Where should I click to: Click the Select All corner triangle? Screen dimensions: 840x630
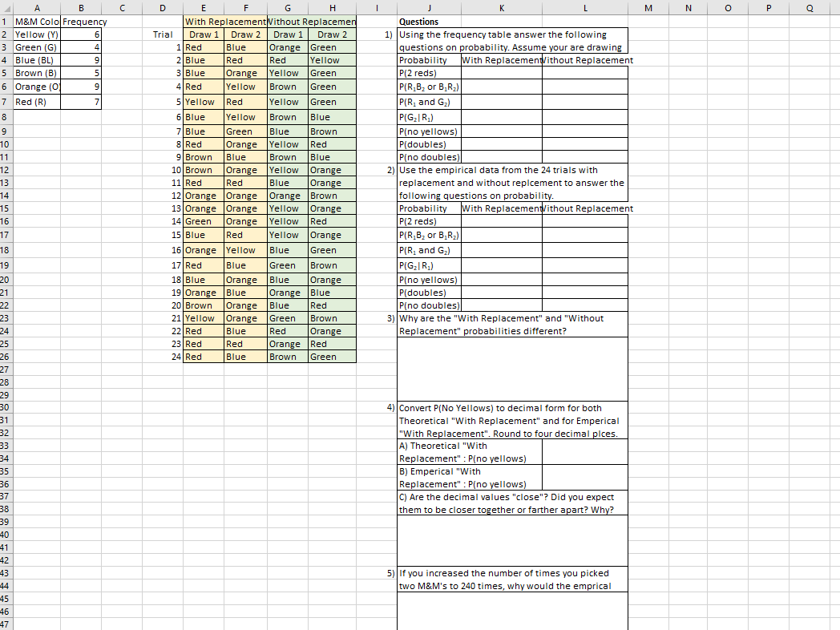coord(6,7)
